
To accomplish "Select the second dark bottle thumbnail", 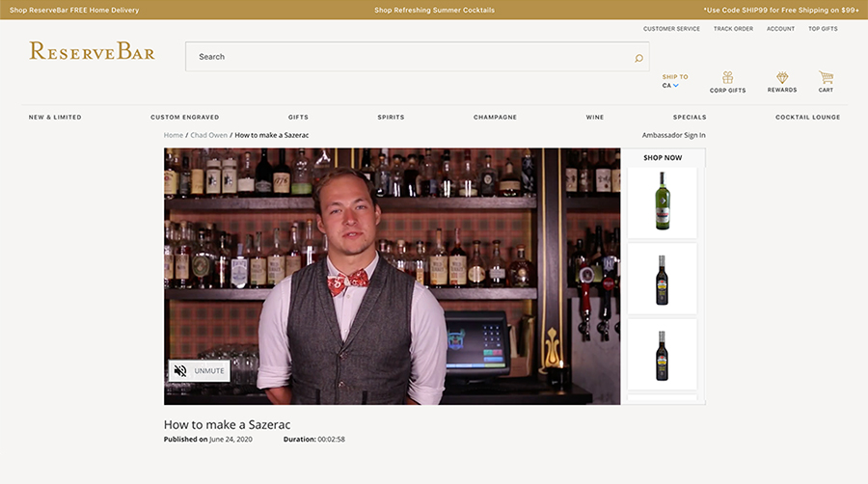I will [x=662, y=280].
